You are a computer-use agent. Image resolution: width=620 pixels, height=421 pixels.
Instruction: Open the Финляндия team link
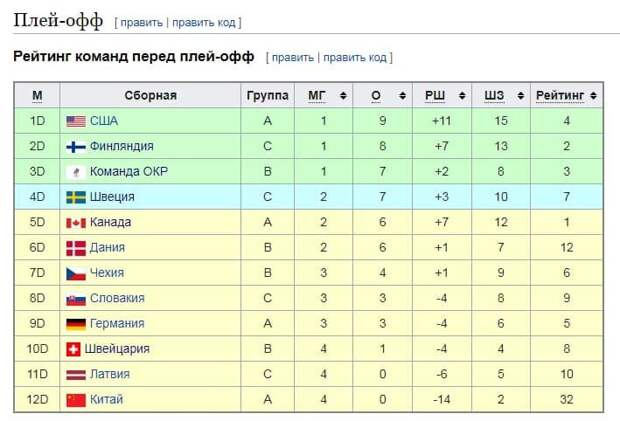point(121,146)
